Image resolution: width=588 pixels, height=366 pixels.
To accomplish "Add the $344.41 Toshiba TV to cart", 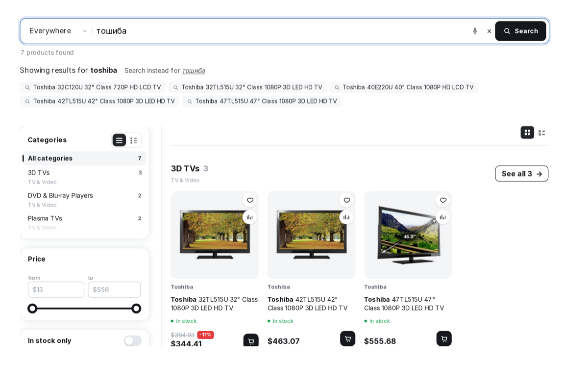I will (x=251, y=340).
